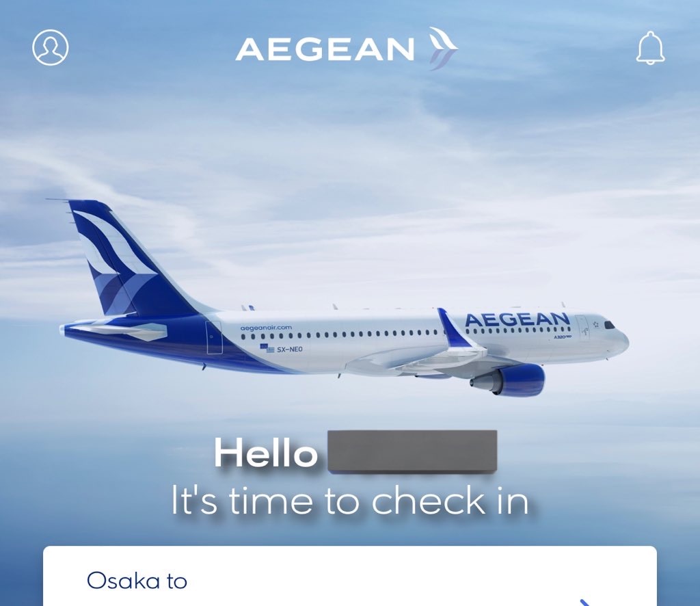Tap the "It's time to check in" message
The height and width of the screenshot is (606, 700).
coord(350,501)
